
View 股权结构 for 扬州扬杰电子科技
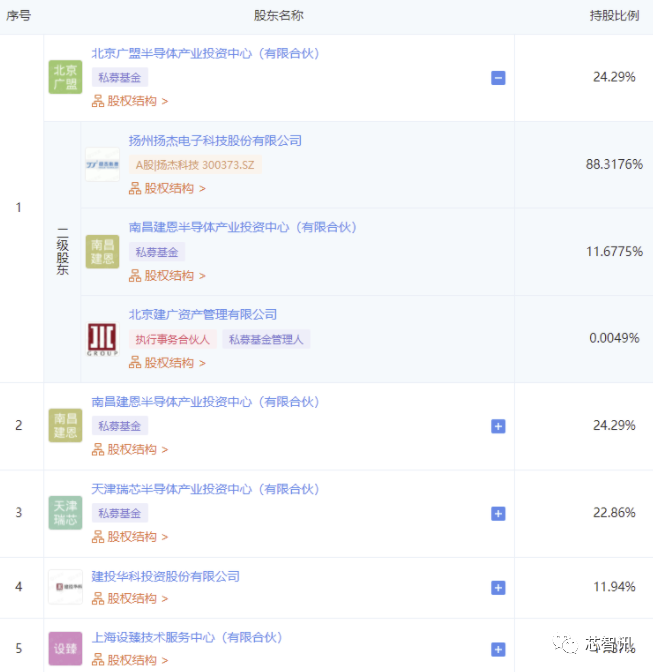[x=167, y=189]
